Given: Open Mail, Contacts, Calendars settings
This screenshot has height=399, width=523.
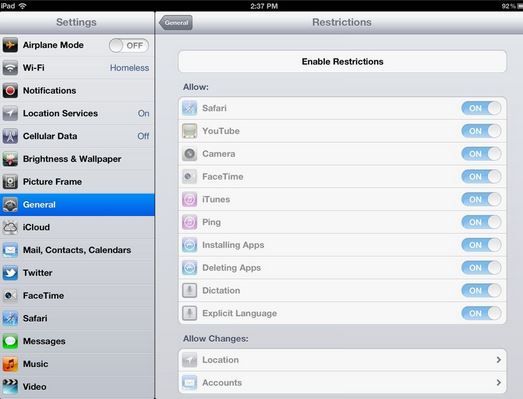Looking at the screenshot, I should pyautogui.click(x=77, y=250).
